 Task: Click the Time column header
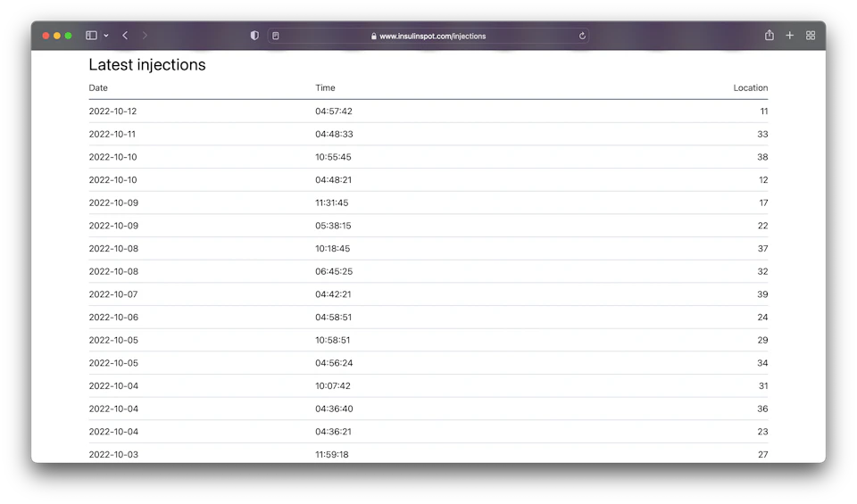325,88
